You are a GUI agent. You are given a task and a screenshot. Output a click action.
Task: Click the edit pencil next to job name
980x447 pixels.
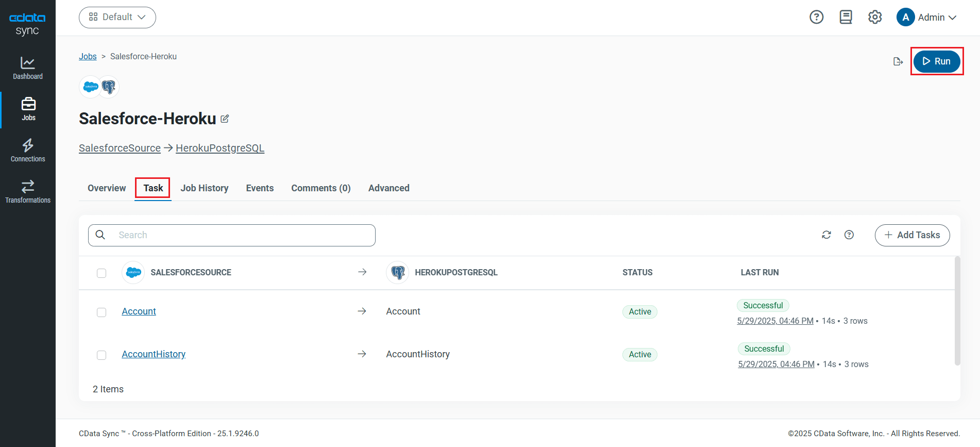(x=225, y=119)
